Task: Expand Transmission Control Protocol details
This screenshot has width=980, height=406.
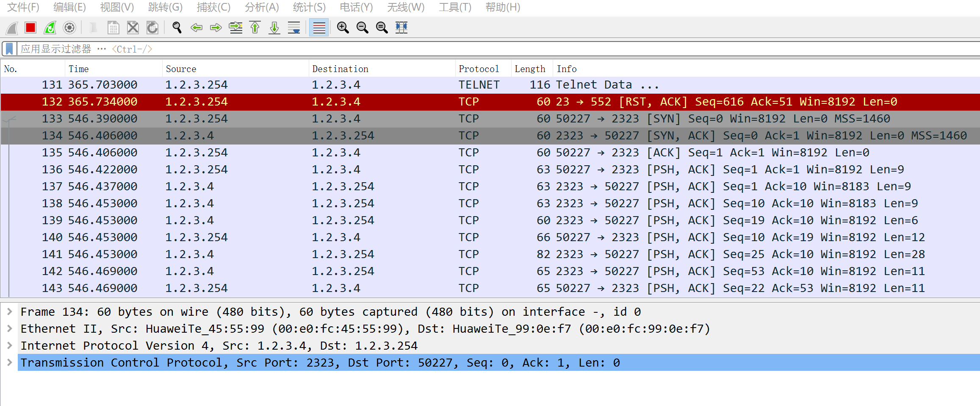Action: coord(9,363)
